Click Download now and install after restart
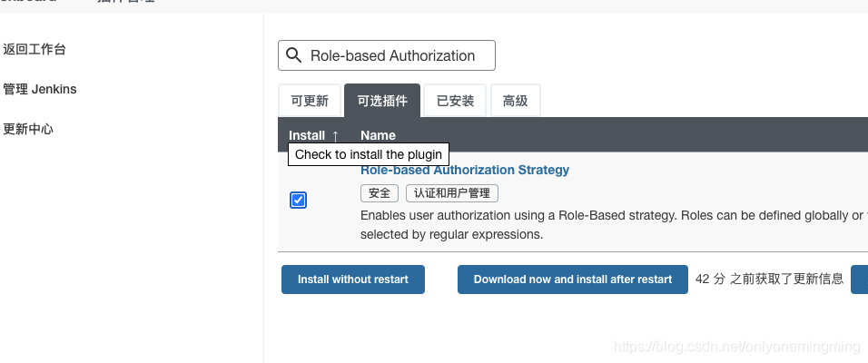This screenshot has height=363, width=868. [x=573, y=280]
